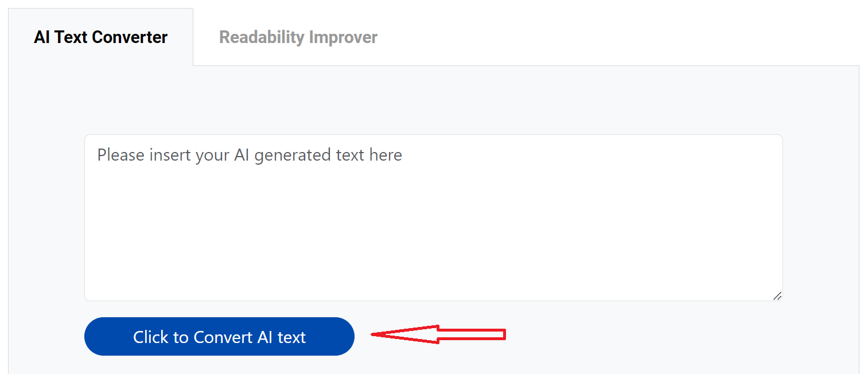
Task: Click near the text Please insert your AI generated text
Action: coord(249,154)
